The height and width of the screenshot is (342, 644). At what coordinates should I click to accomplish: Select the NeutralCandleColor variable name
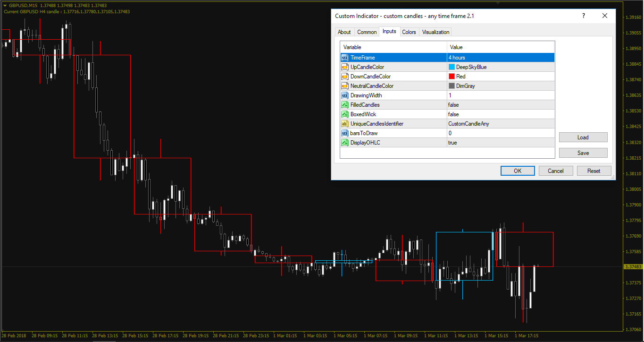372,86
